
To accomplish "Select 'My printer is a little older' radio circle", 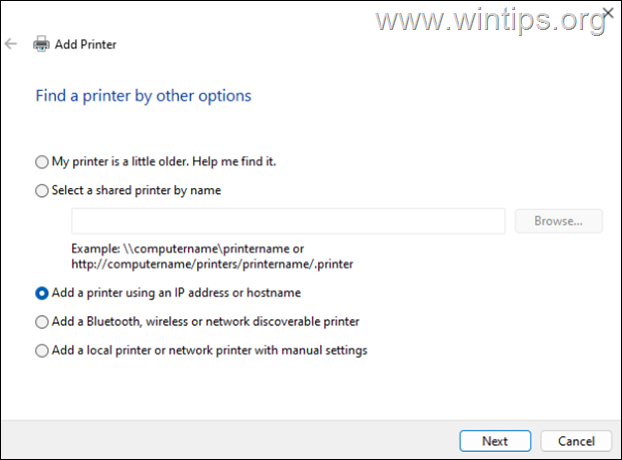I will pyautogui.click(x=41, y=161).
